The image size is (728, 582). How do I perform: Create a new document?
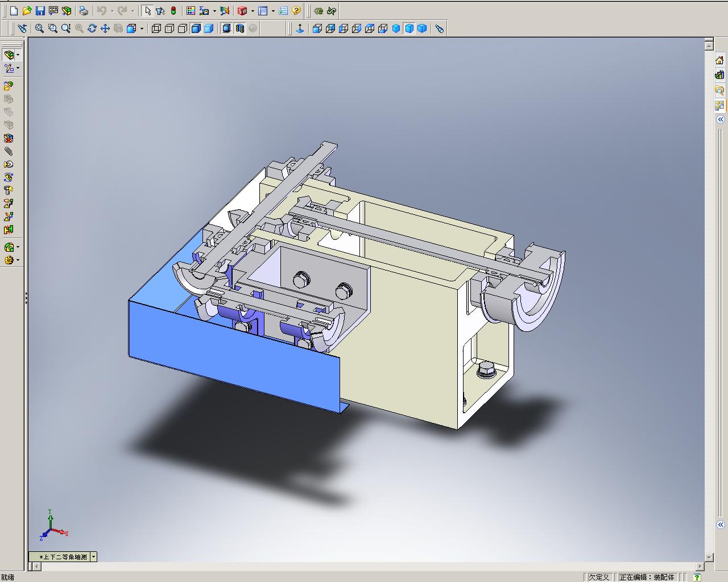[x=14, y=11]
